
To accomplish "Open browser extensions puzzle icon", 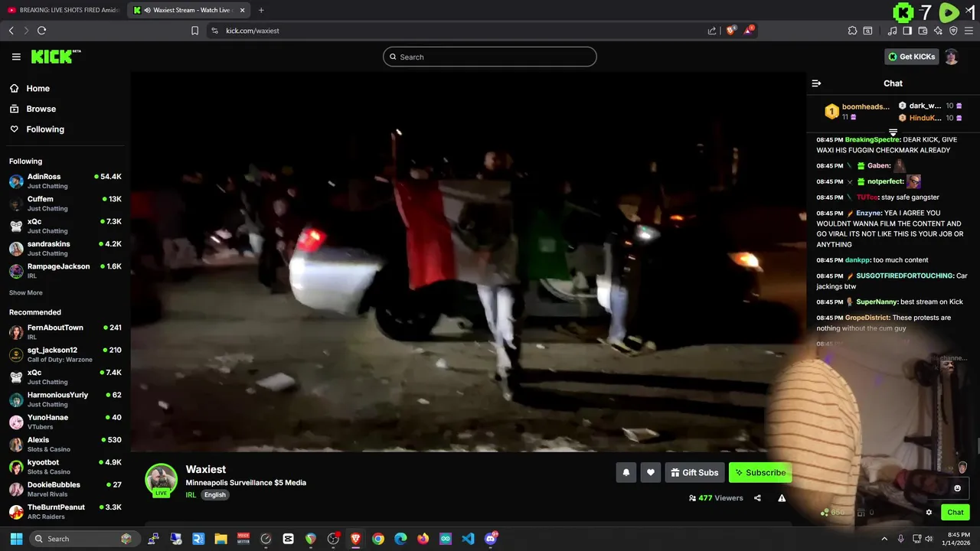I will [x=852, y=31].
